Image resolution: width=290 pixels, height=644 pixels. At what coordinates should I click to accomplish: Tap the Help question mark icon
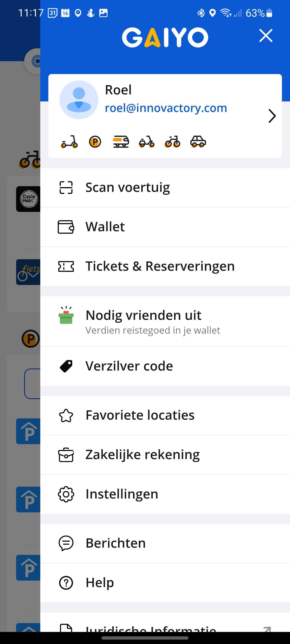click(66, 583)
